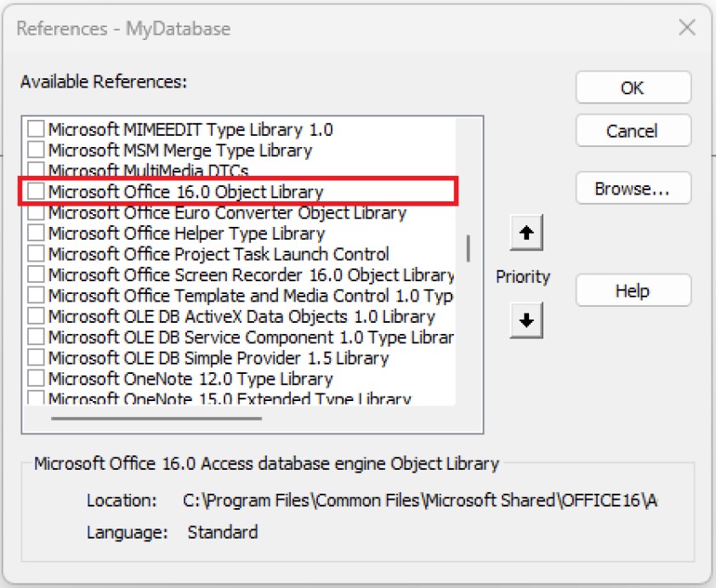This screenshot has width=716, height=588.
Task: Enable Microsoft Office Project Task Launch Control
Action: point(34,254)
